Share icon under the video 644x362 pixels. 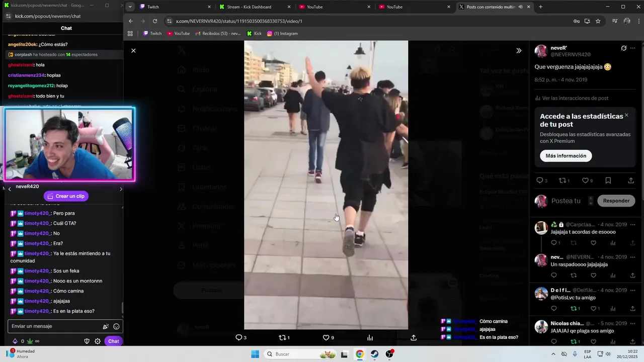[414, 338]
